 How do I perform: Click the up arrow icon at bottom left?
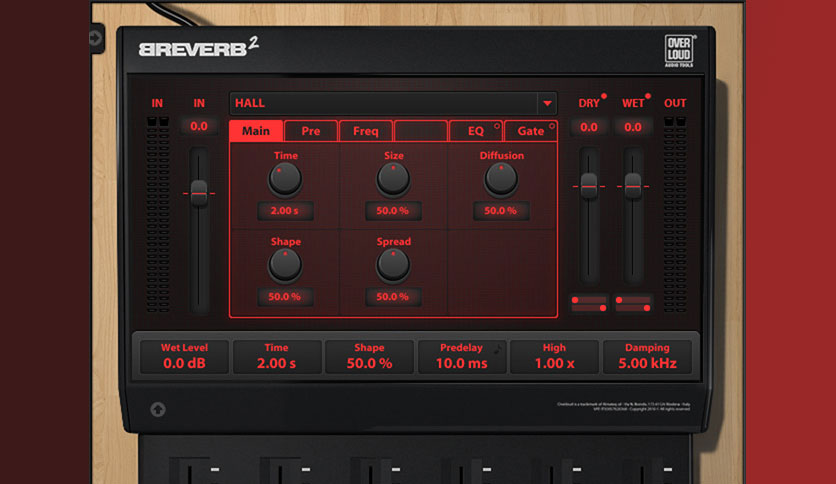pos(158,409)
